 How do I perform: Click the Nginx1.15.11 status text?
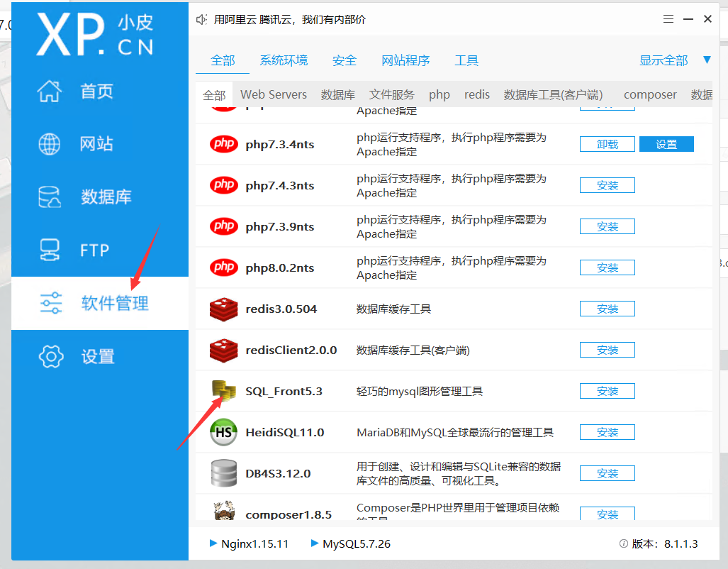254,543
